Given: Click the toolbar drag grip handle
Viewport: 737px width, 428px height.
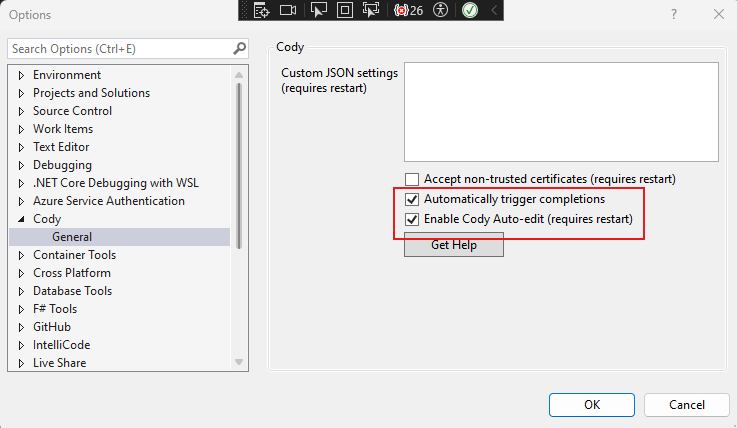Looking at the screenshot, I should click(x=243, y=10).
